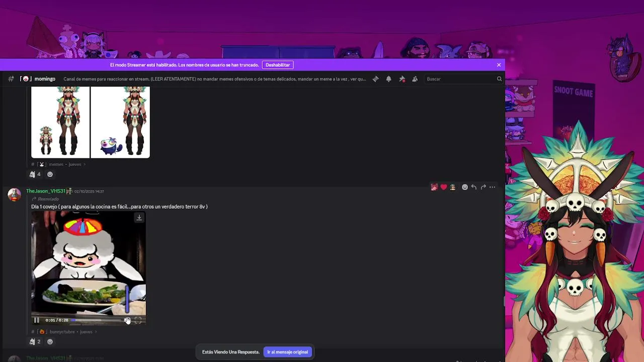Toggle the reaction with count 2
Image resolution: width=644 pixels, height=362 pixels.
[35, 342]
